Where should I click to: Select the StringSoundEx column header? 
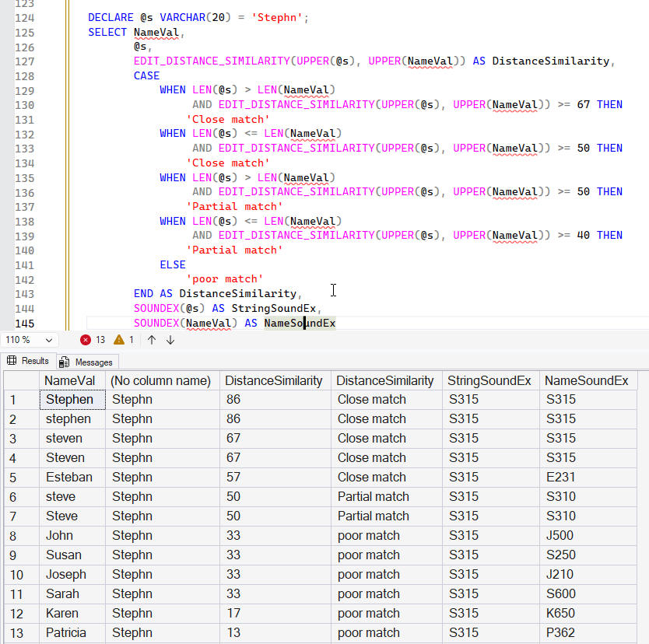click(489, 380)
